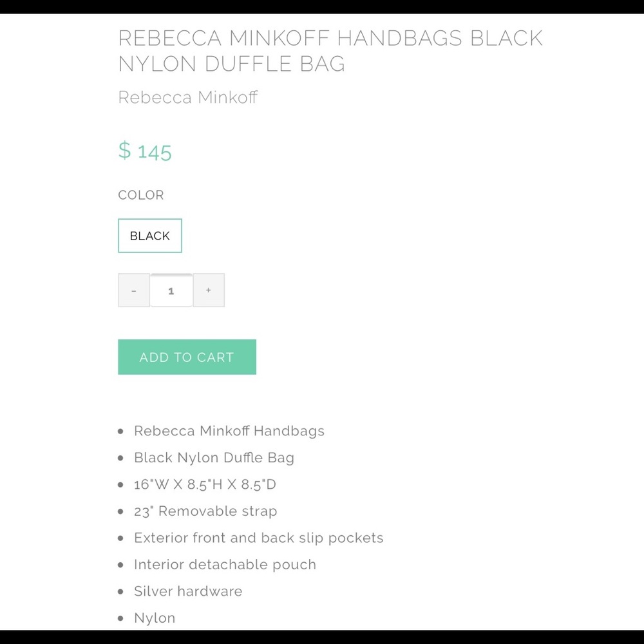Select the BLACK color option
Image resolution: width=644 pixels, height=644 pixels.
[150, 236]
